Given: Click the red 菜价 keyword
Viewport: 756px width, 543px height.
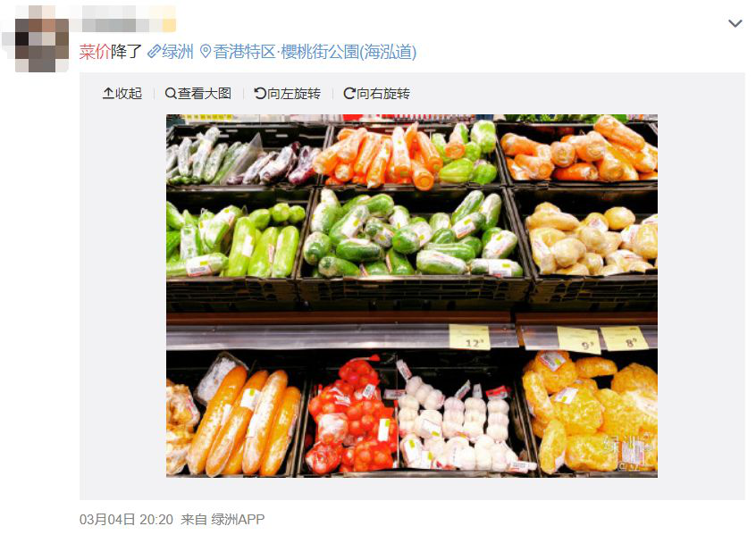Looking at the screenshot, I should (95, 52).
